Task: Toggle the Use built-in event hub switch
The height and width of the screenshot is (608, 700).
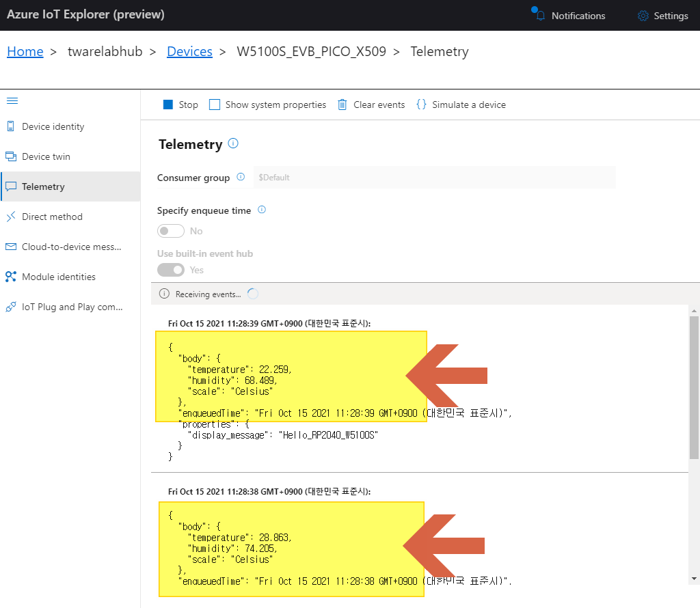Action: pos(170,270)
